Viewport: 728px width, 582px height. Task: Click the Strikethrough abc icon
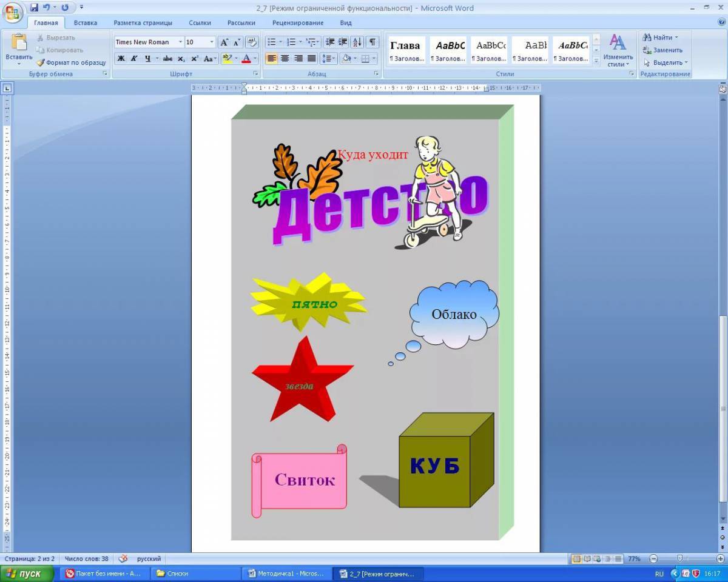pos(167,59)
